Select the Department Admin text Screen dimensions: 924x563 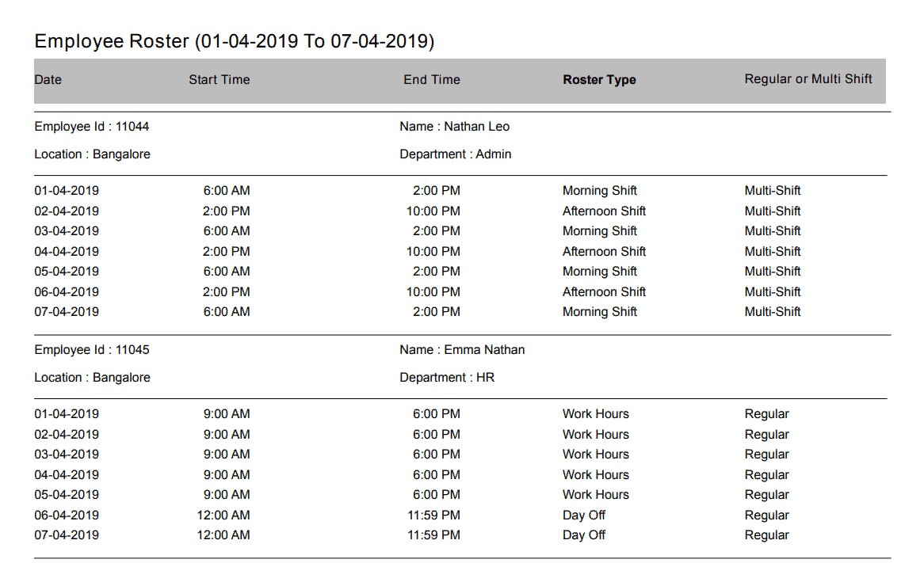[x=456, y=154]
